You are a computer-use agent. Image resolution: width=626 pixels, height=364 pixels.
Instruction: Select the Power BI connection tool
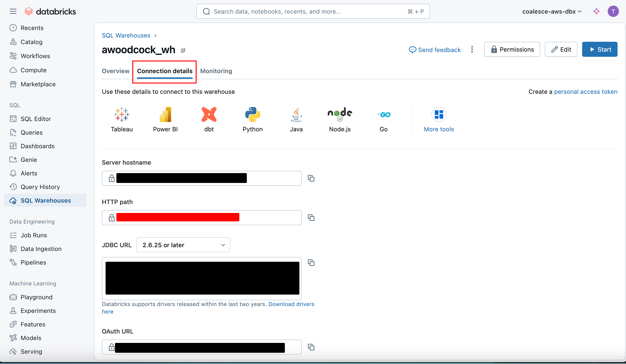pos(165,120)
